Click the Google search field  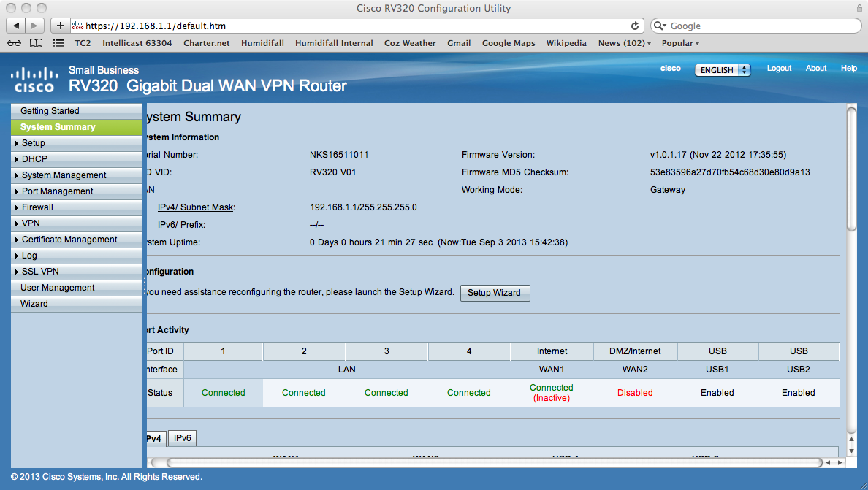pyautogui.click(x=756, y=26)
